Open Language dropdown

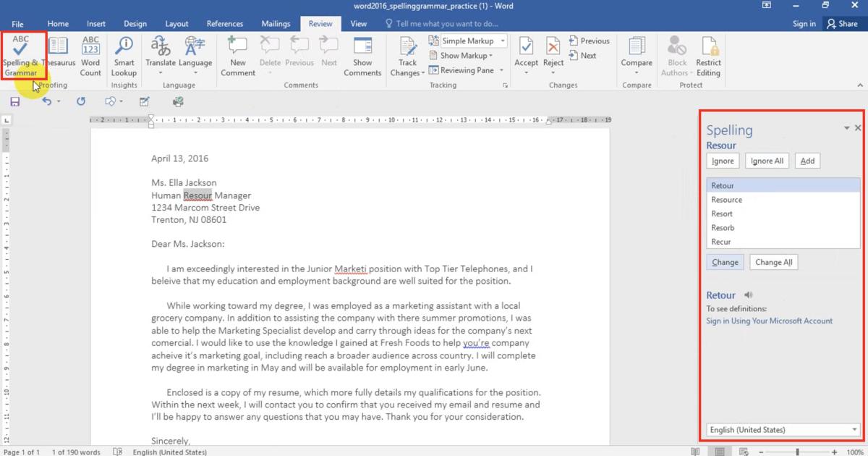(195, 56)
